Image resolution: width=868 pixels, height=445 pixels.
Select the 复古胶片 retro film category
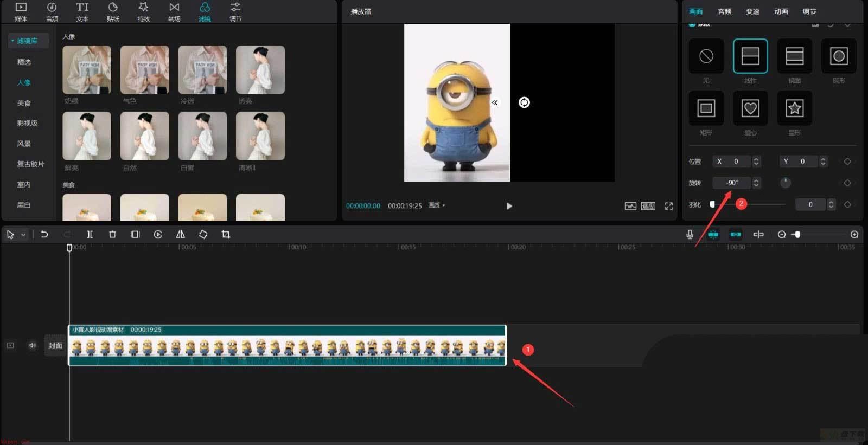(30, 164)
